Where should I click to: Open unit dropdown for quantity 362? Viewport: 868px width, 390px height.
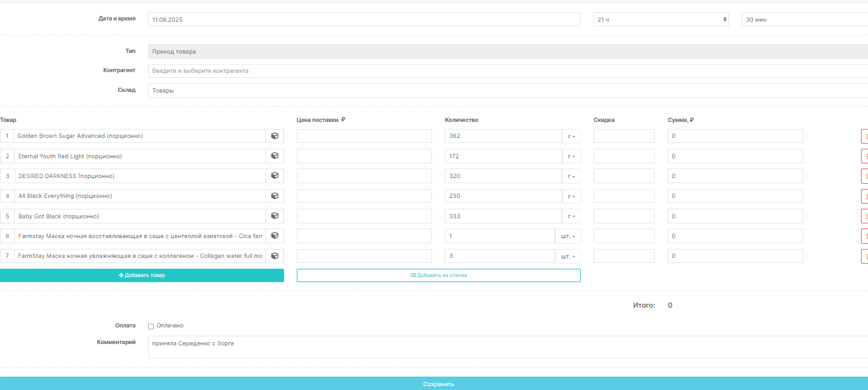point(571,136)
